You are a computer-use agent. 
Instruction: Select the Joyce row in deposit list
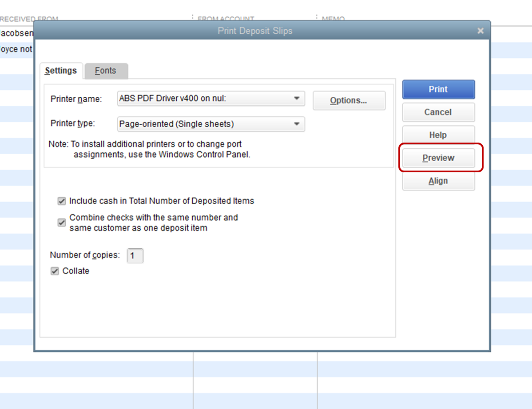click(16, 49)
